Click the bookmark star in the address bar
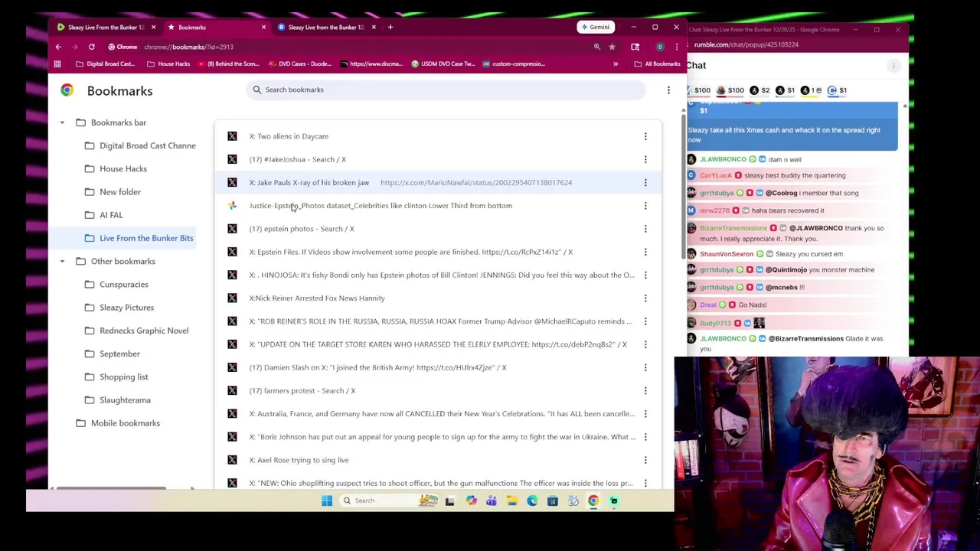980x551 pixels. point(612,47)
